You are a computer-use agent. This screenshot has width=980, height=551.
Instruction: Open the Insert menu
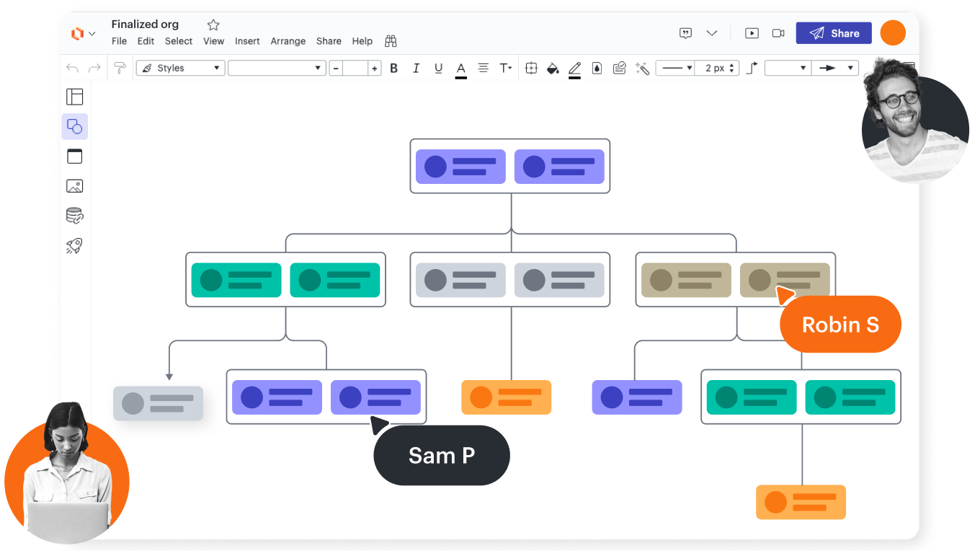tap(247, 41)
